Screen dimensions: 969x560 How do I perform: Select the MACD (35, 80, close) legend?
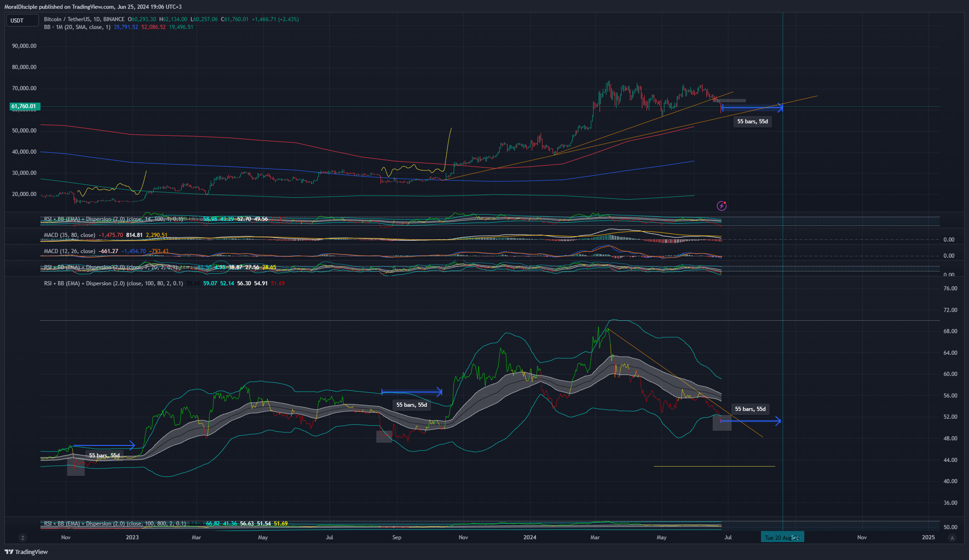tap(69, 235)
